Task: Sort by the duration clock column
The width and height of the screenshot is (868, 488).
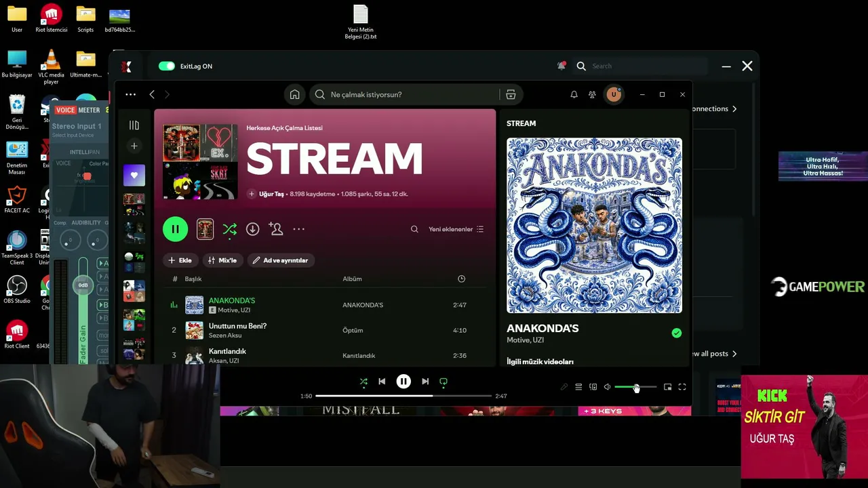Action: pos(461,279)
